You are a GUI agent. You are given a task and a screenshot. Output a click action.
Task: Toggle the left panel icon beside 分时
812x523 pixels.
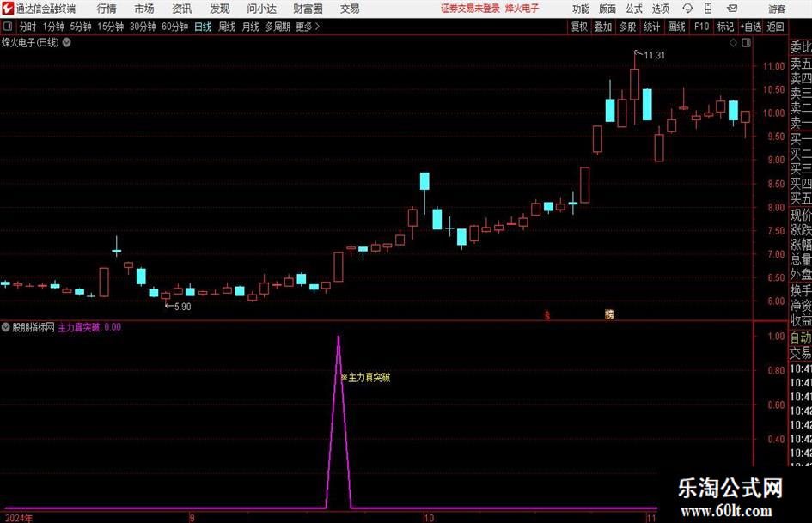(8, 27)
